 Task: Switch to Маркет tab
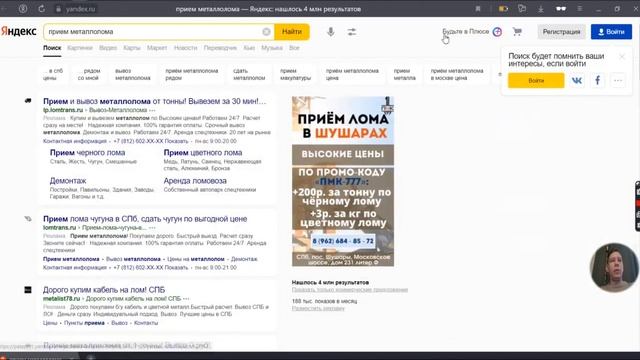pos(157,48)
